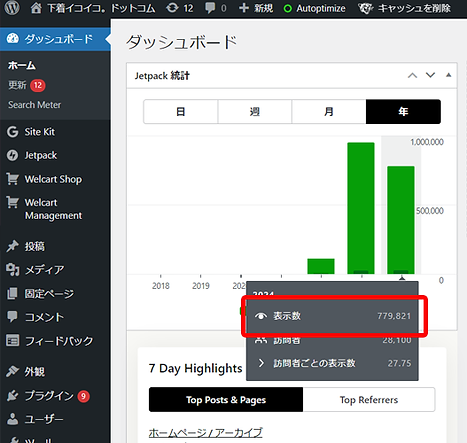Open フィードバック menu label
467x443 pixels.
[59, 341]
